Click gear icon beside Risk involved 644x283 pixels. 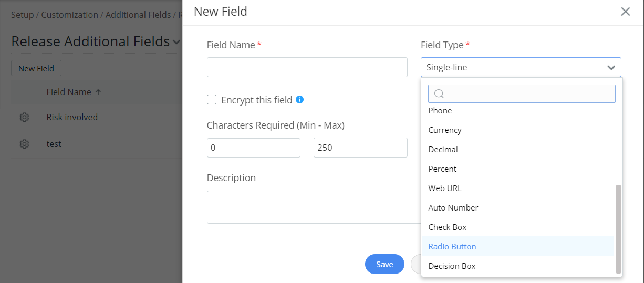(24, 117)
